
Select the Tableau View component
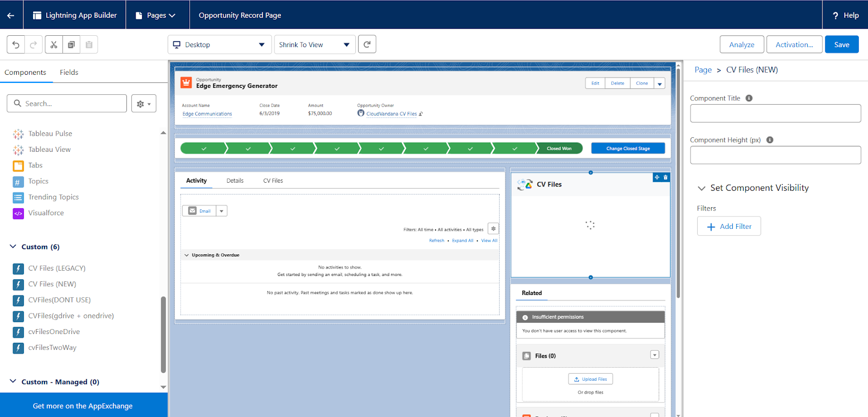(x=49, y=149)
